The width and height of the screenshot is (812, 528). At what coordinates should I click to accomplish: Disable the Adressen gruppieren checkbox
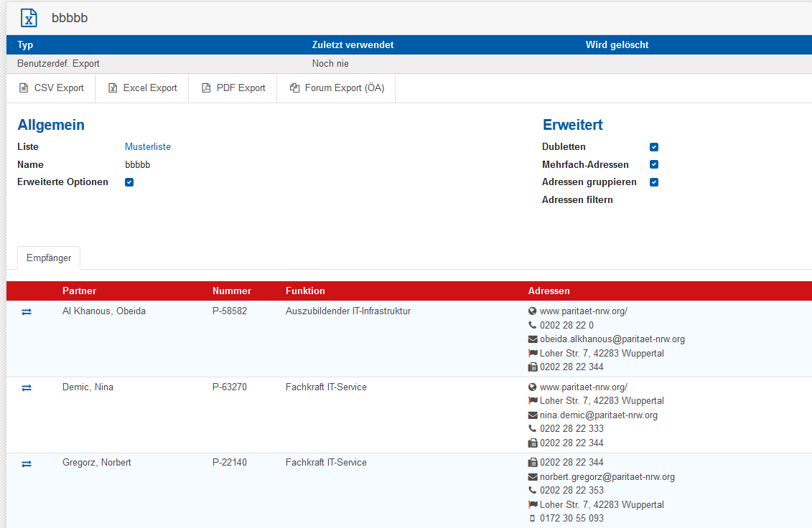pyautogui.click(x=654, y=182)
